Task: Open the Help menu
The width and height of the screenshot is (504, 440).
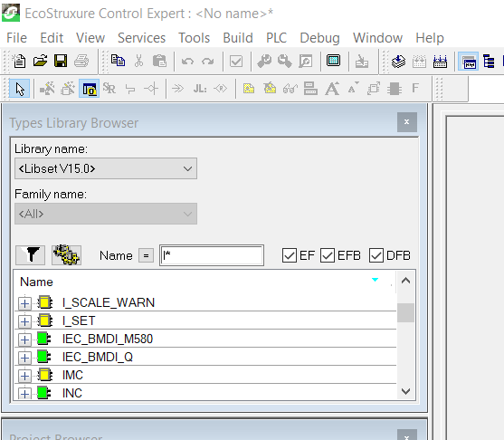Action: (x=430, y=38)
